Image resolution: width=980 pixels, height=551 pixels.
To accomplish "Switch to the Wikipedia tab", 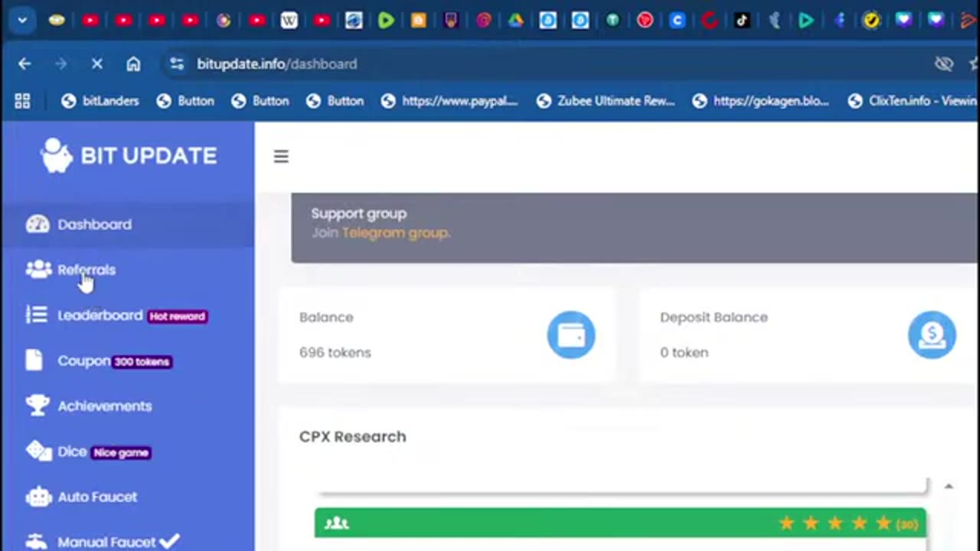I will click(289, 21).
